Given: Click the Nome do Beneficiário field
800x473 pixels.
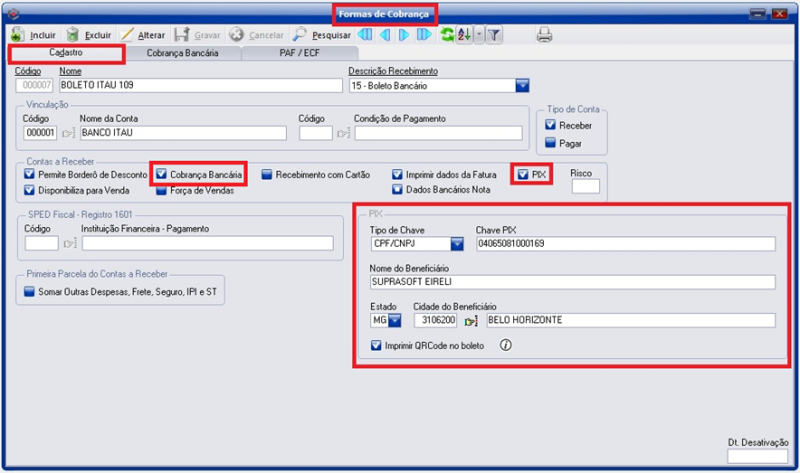Looking at the screenshot, I should point(565,282).
